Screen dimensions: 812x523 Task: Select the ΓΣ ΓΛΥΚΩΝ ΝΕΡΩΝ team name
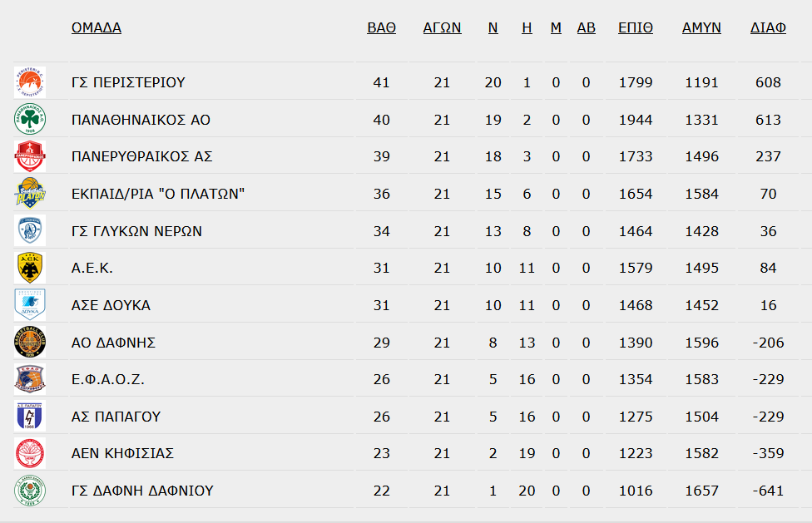tap(136, 230)
